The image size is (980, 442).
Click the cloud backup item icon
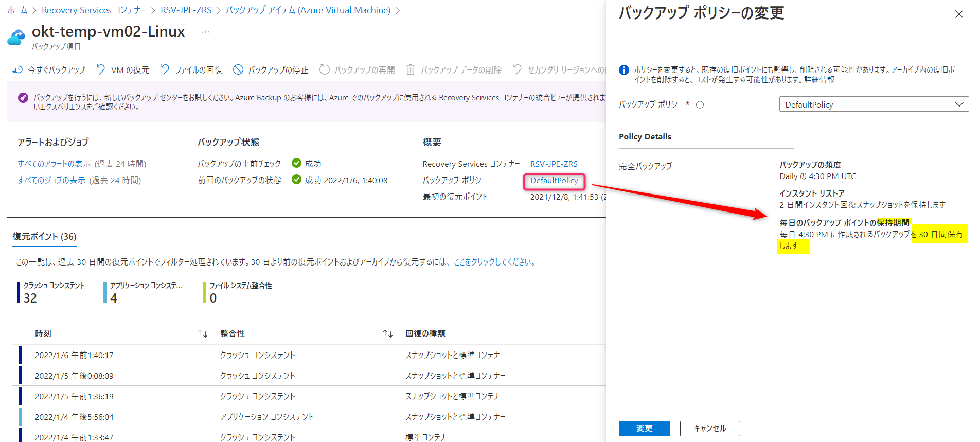click(16, 38)
